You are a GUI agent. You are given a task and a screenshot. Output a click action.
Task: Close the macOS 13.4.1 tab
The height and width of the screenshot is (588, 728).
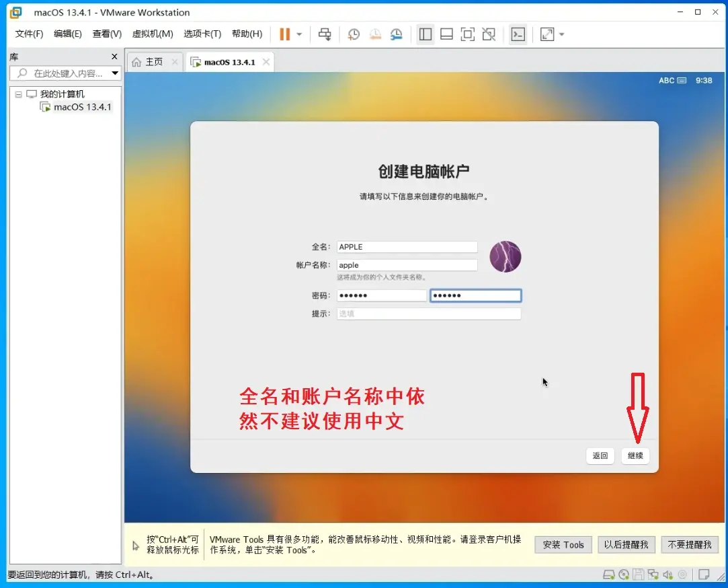[266, 62]
